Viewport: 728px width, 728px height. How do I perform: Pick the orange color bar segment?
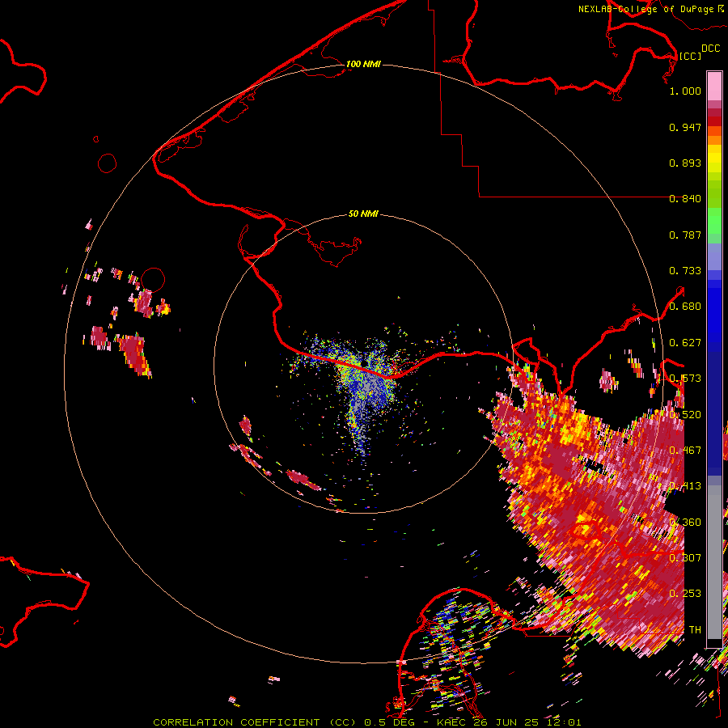tap(714, 140)
